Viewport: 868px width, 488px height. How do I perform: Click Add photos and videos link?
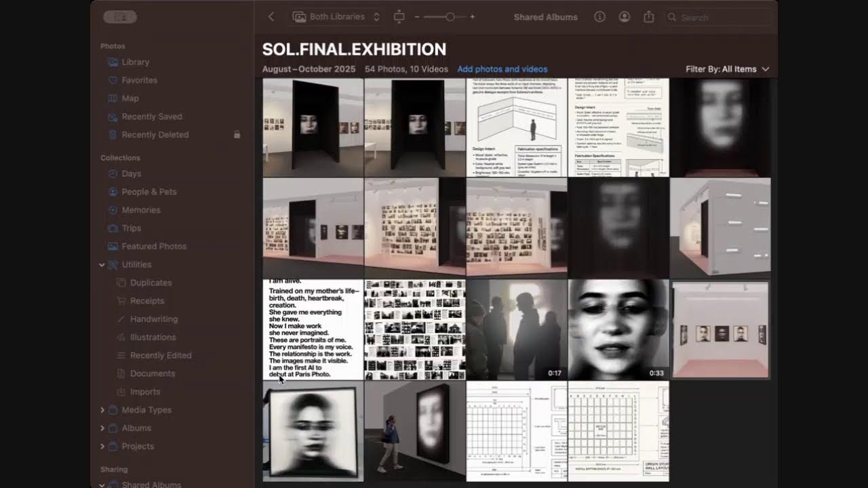click(x=502, y=69)
